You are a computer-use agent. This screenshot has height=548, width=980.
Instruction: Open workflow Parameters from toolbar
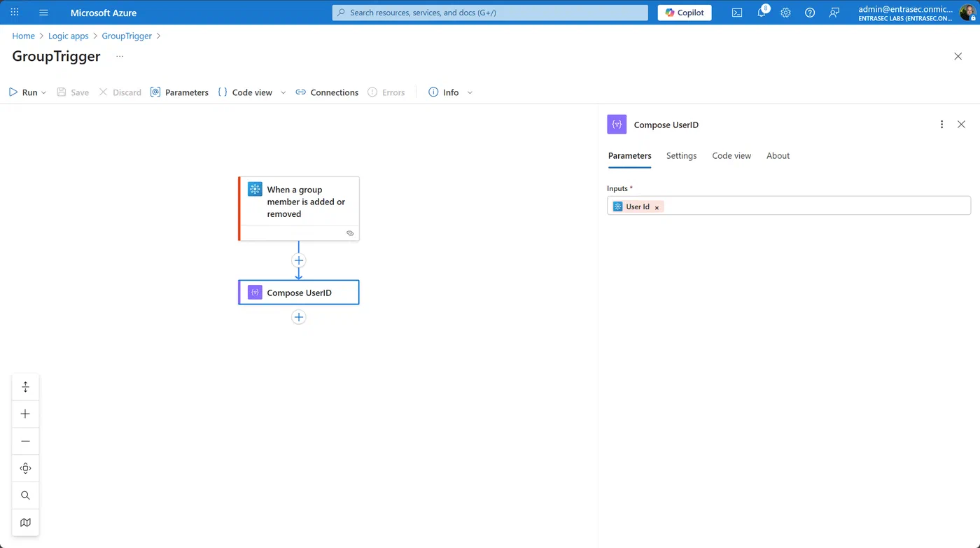pyautogui.click(x=179, y=92)
